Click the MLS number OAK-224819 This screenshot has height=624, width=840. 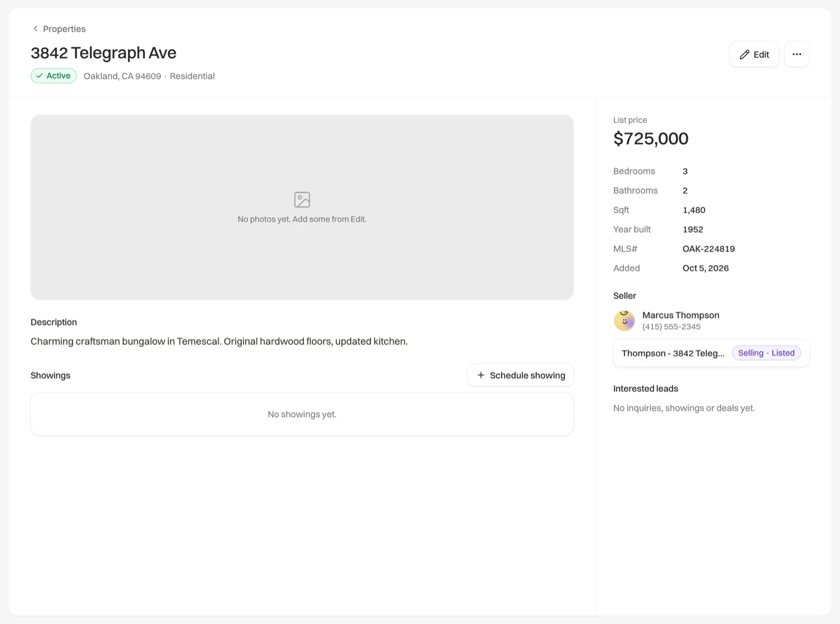pos(708,249)
